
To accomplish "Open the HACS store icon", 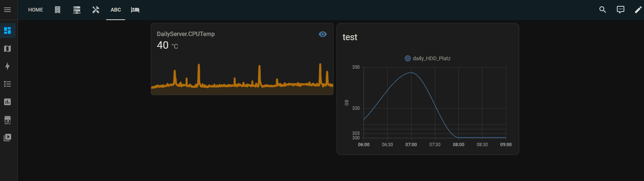I will coord(7,120).
